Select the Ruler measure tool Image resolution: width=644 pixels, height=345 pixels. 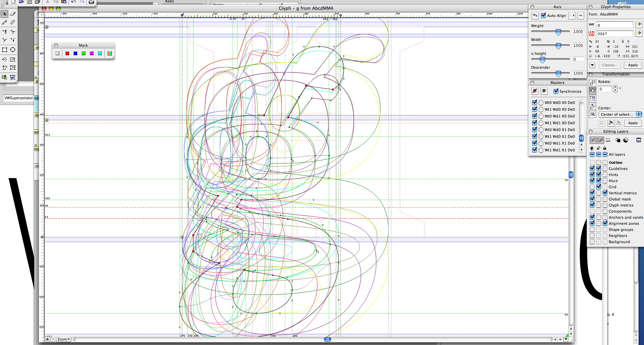click(x=13, y=22)
